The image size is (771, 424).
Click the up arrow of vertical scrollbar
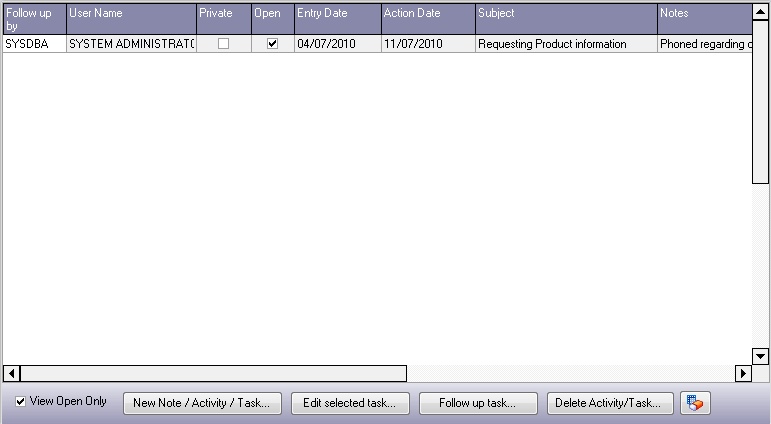(x=761, y=11)
